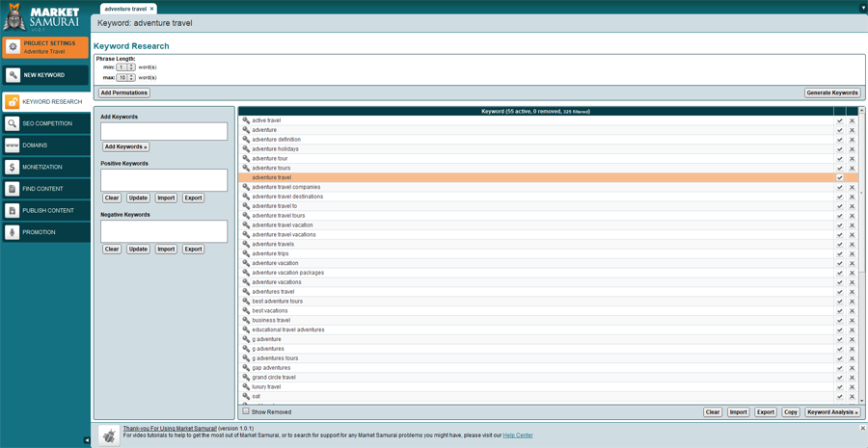Decrease the max phrase length stepper
The height and width of the screenshot is (448, 868).
131,79
